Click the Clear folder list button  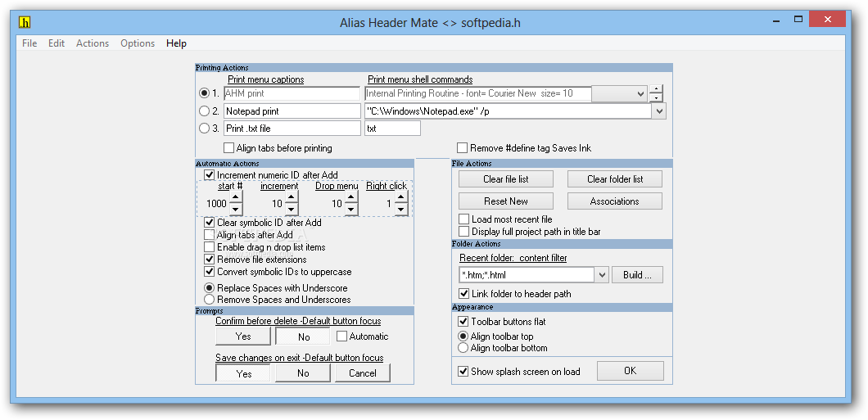[x=614, y=179]
